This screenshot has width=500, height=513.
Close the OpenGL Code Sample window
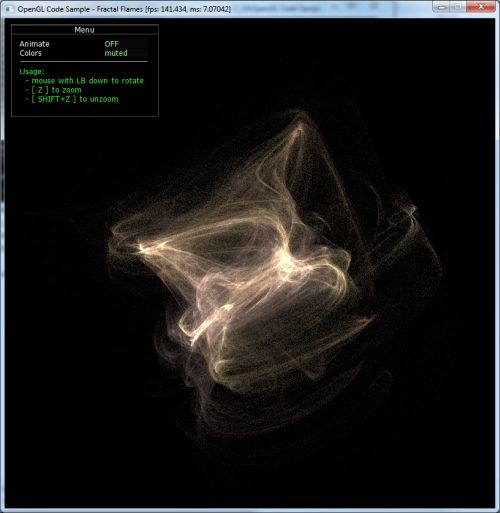[x=481, y=7]
